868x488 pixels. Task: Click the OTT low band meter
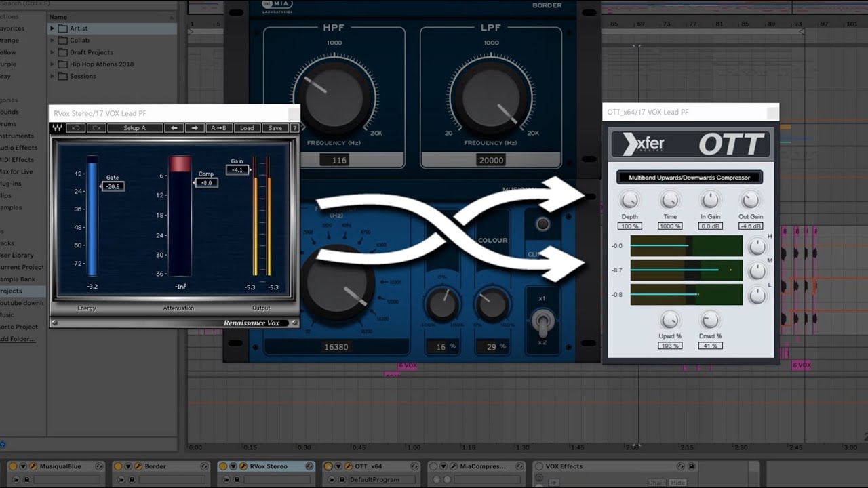point(686,294)
